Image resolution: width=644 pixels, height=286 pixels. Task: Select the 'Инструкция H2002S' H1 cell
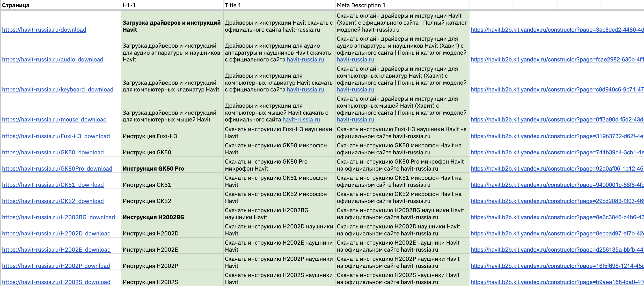point(172,278)
